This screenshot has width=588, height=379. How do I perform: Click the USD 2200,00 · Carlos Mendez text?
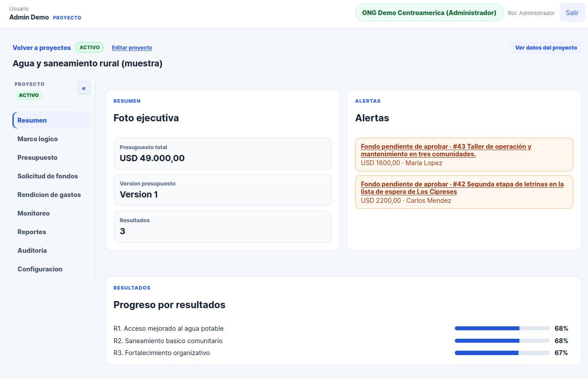pos(406,201)
